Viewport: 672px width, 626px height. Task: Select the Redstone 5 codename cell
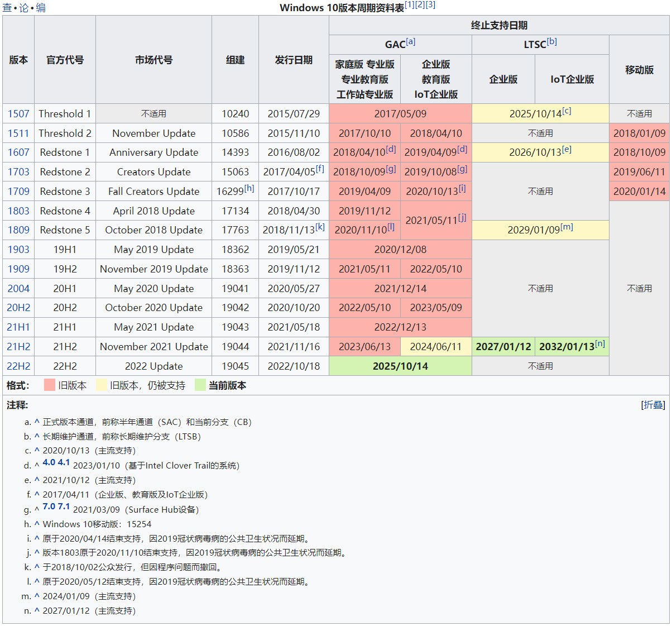65,230
